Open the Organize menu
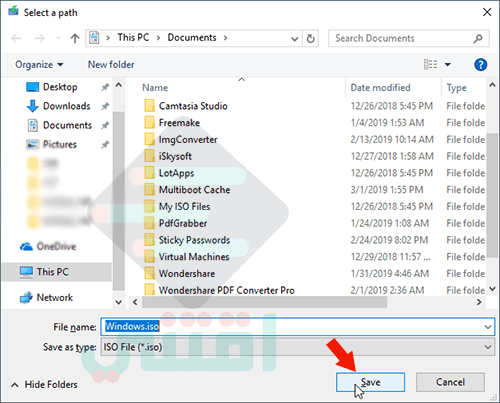 click(39, 64)
